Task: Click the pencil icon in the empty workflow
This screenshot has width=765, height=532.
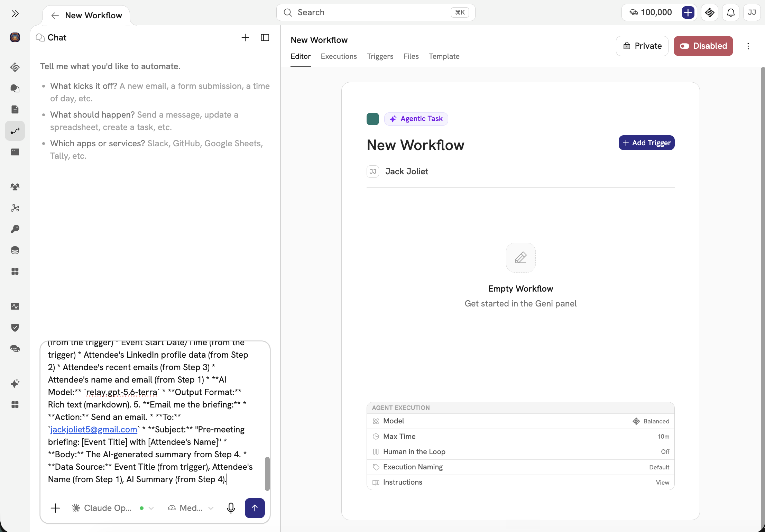Action: click(520, 258)
